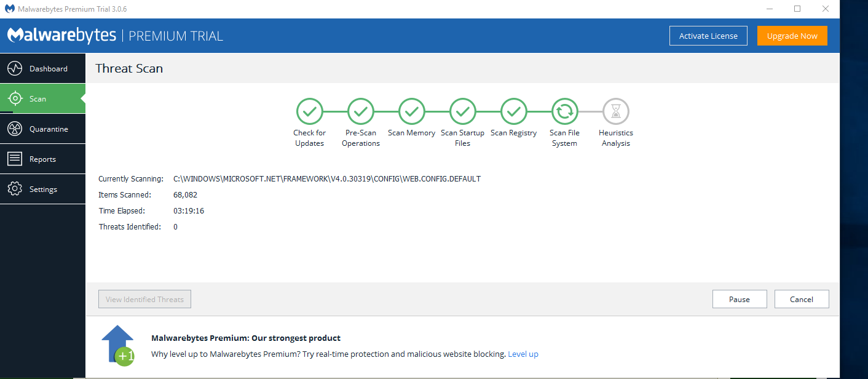
Task: Maximize the Malwarebytes window
Action: (797, 9)
